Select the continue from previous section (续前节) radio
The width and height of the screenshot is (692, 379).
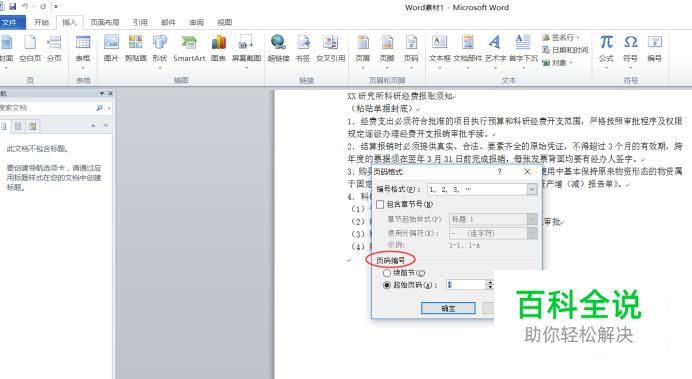pyautogui.click(x=387, y=273)
